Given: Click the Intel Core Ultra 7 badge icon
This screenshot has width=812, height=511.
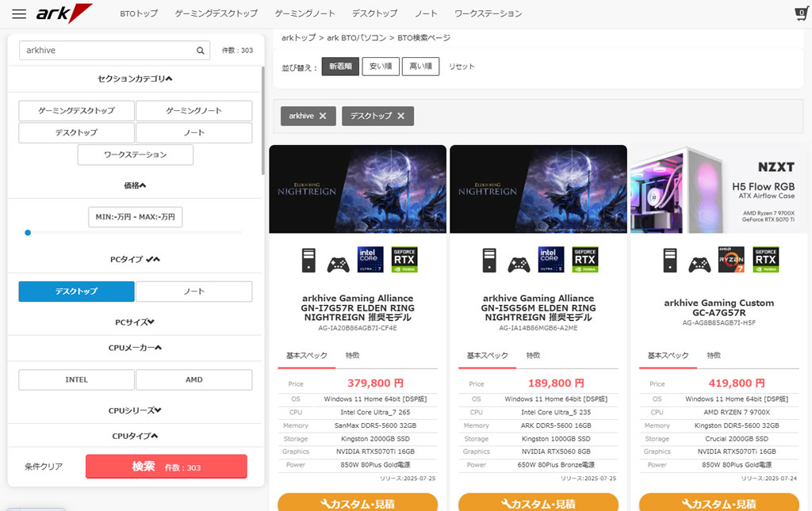Looking at the screenshot, I should click(371, 259).
